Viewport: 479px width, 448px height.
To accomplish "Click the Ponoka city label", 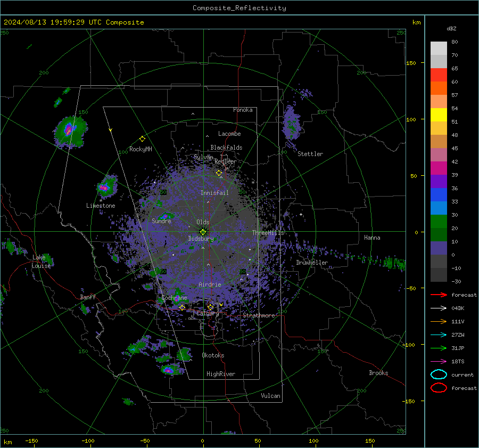I will (243, 110).
